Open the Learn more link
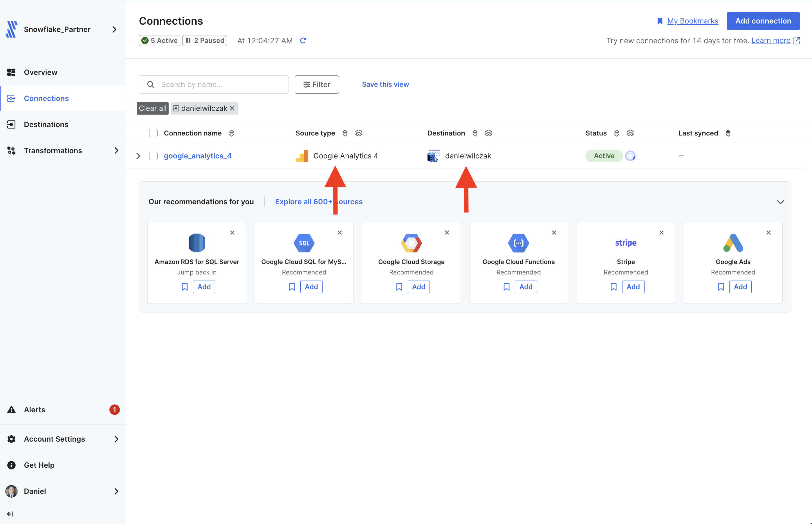This screenshot has height=524, width=812. tap(771, 41)
